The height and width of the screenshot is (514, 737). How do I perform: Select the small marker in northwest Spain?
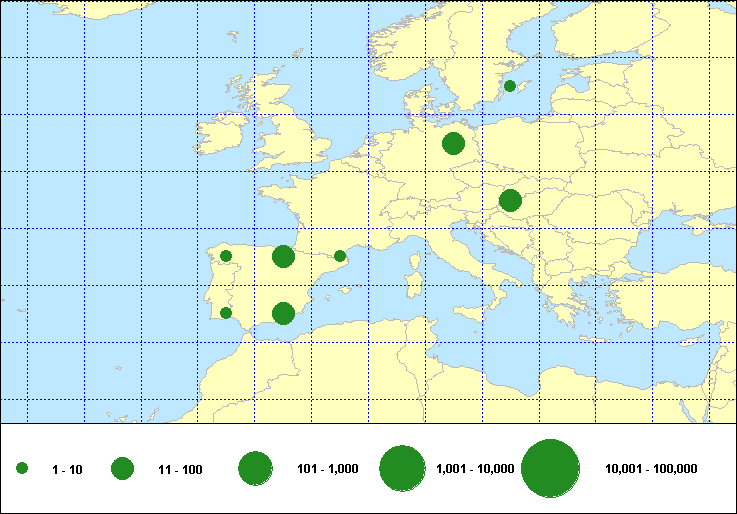[226, 256]
